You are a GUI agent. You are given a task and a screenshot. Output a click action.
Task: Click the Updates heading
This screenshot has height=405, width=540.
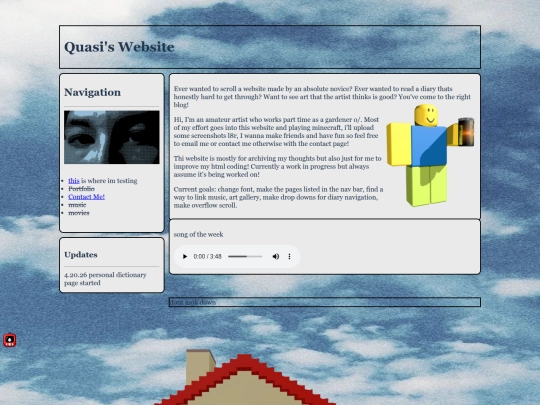81,255
